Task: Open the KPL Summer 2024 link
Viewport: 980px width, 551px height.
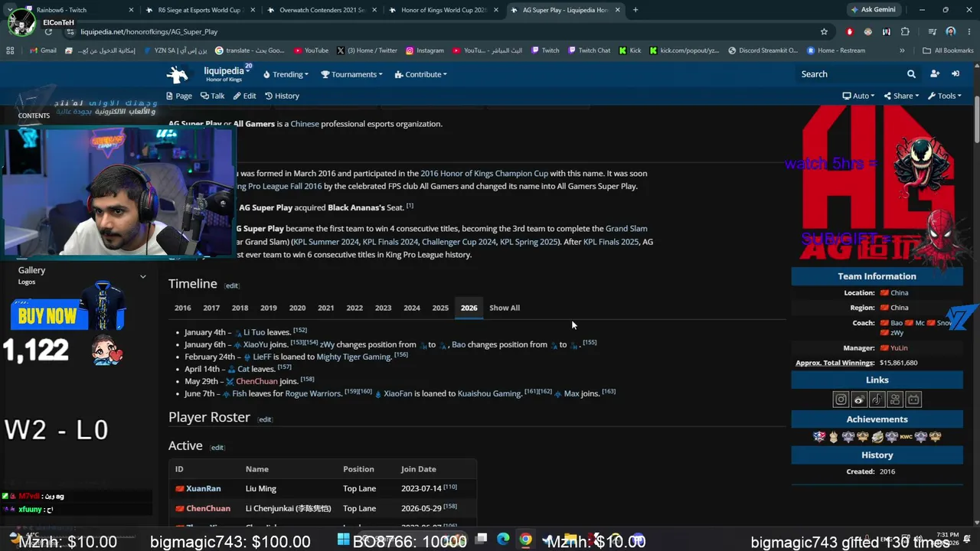Action: tap(325, 242)
